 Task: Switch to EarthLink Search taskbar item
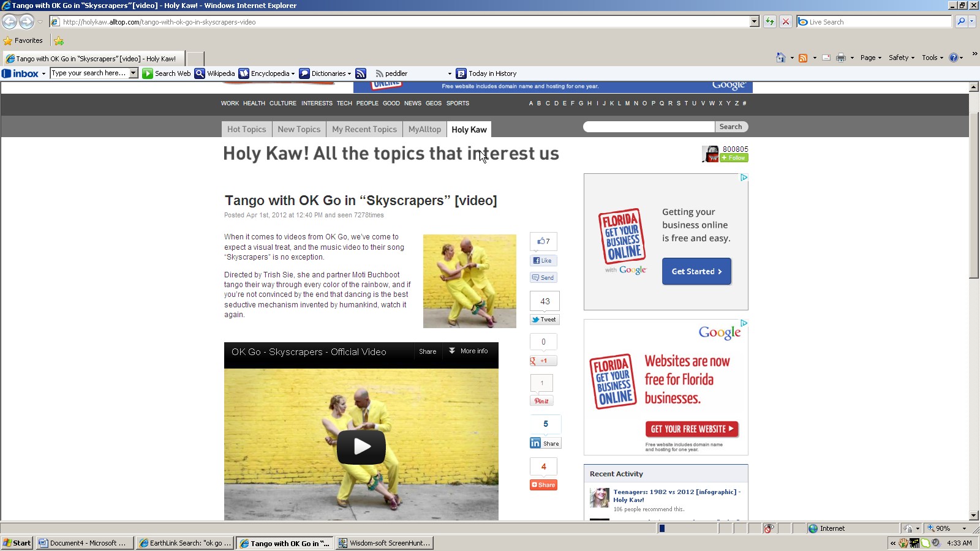pos(185,543)
